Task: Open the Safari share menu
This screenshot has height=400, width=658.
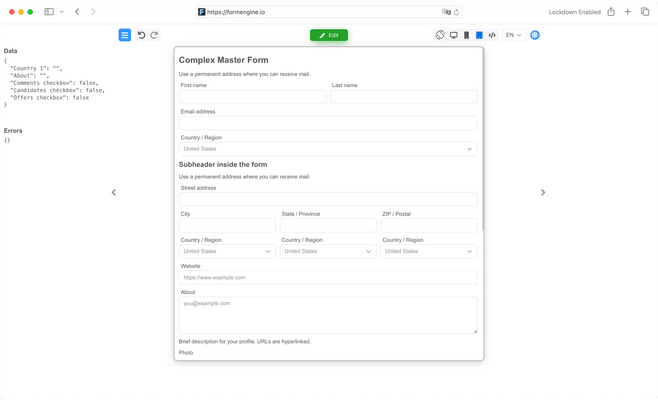Action: [611, 12]
